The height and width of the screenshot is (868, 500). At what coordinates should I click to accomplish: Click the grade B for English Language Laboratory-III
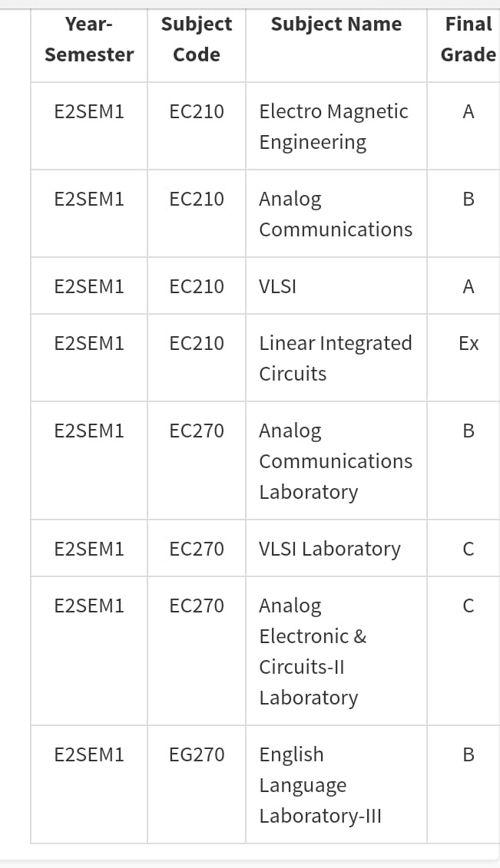tap(469, 754)
